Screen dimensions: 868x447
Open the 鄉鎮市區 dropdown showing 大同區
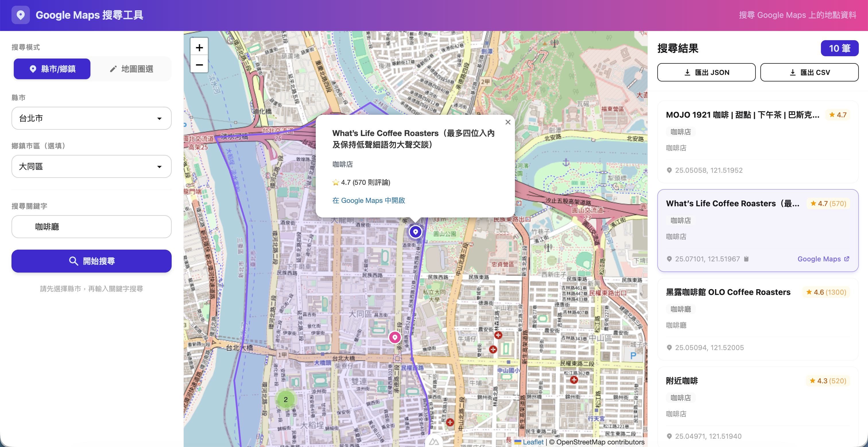coord(91,166)
